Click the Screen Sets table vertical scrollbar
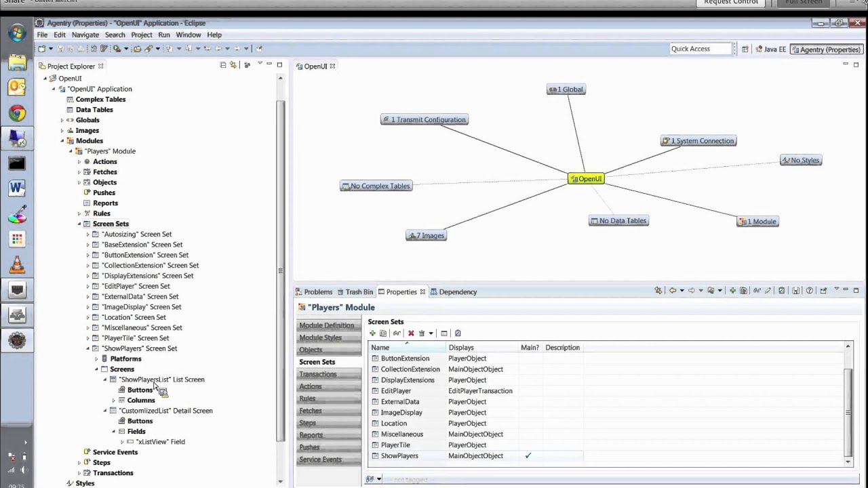Image resolution: width=868 pixels, height=488 pixels. click(x=848, y=403)
